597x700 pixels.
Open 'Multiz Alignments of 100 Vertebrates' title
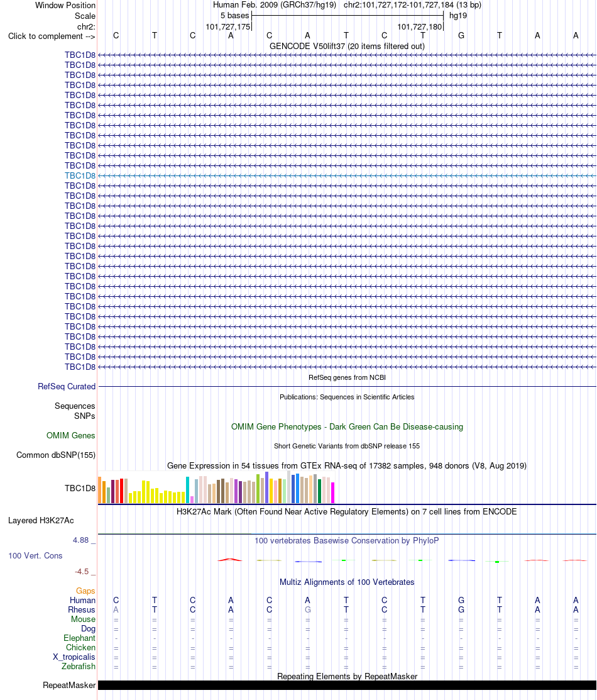tap(347, 582)
